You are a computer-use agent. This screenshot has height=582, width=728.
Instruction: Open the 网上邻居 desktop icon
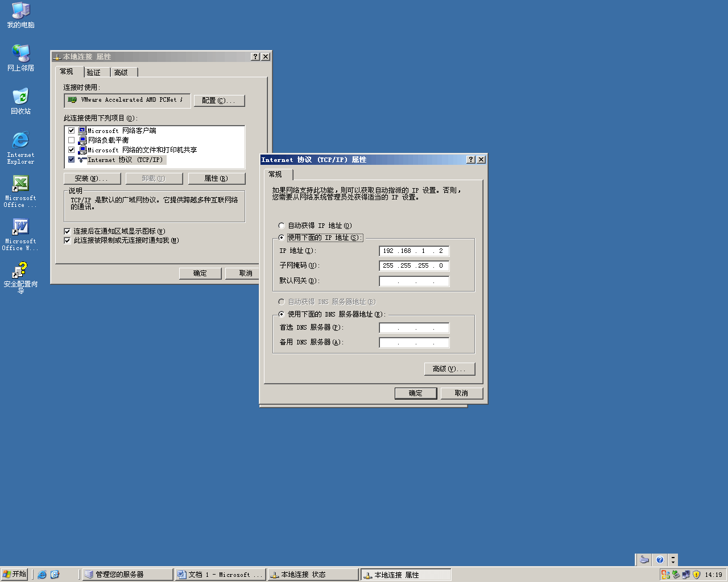point(20,57)
